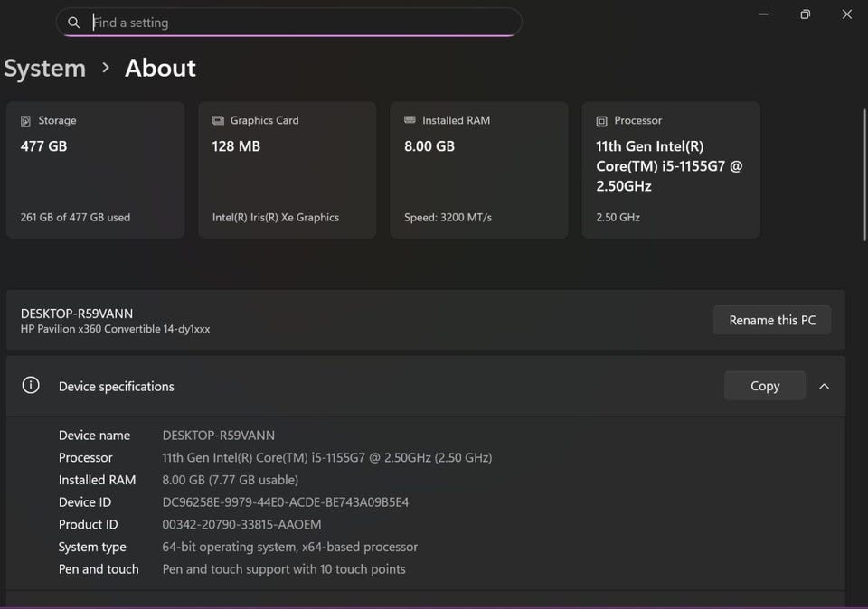Minimize the Settings window
The image size is (868, 609).
pos(763,14)
